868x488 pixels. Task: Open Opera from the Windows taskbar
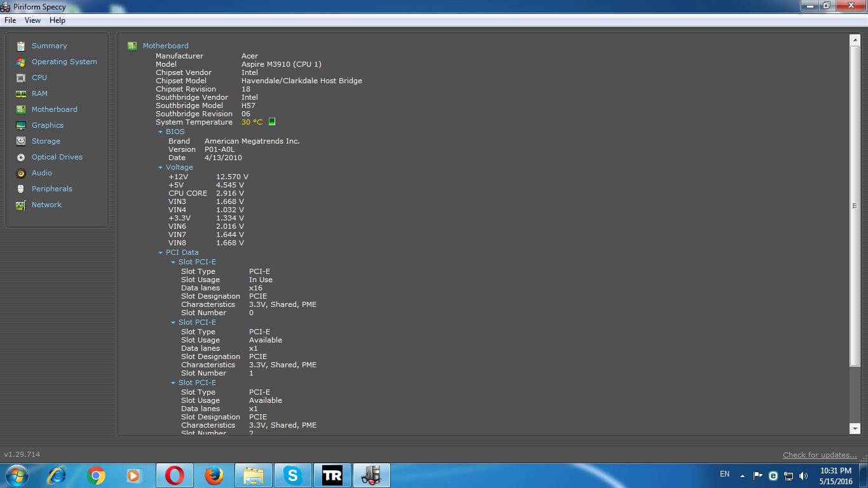click(175, 475)
